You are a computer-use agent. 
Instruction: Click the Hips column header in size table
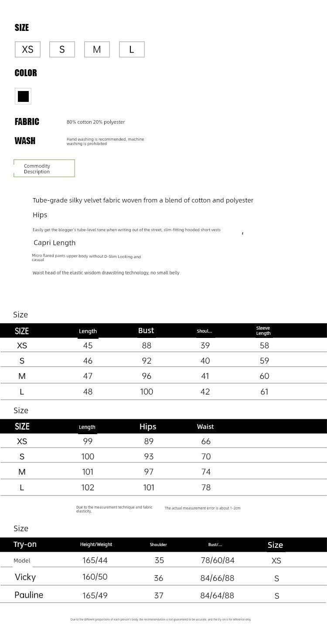[148, 427]
